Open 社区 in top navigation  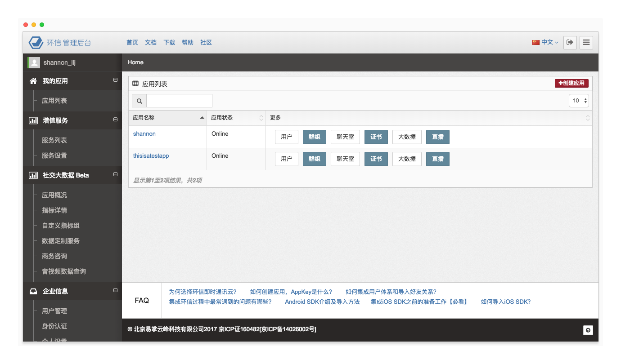click(x=206, y=42)
